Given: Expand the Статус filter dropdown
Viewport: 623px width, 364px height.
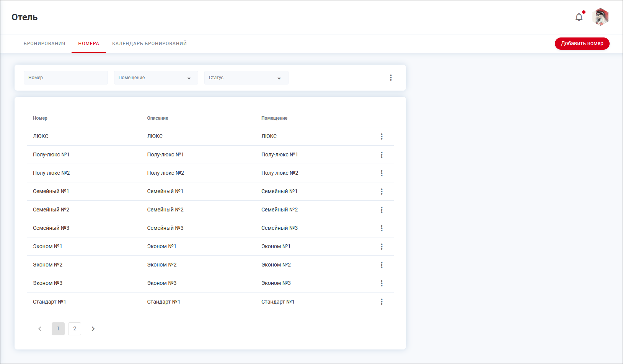Looking at the screenshot, I should (x=246, y=78).
